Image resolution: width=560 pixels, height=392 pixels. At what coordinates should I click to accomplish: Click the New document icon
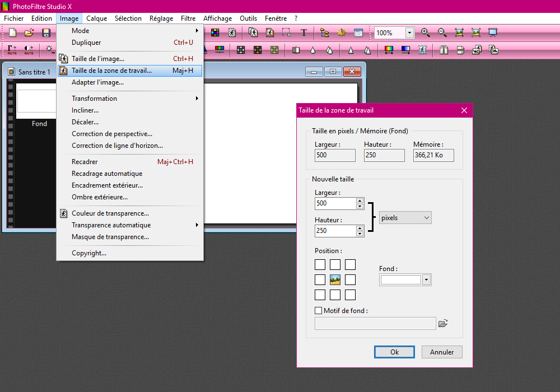click(x=12, y=33)
